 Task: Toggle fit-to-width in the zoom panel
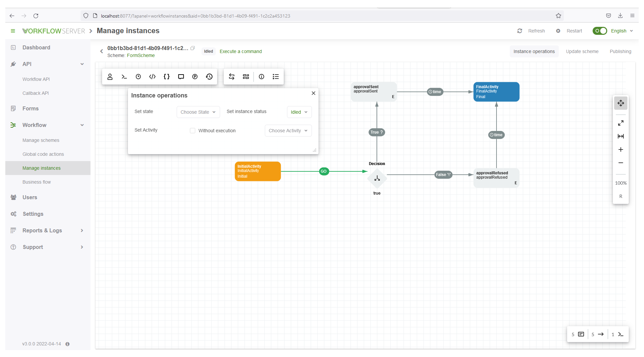point(620,136)
